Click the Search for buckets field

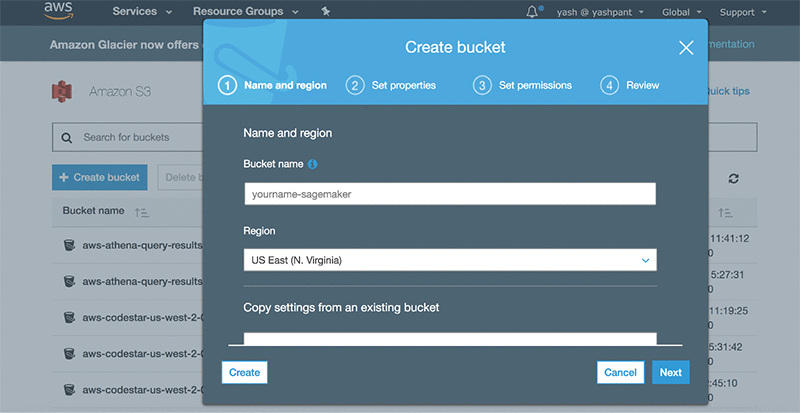point(128,137)
